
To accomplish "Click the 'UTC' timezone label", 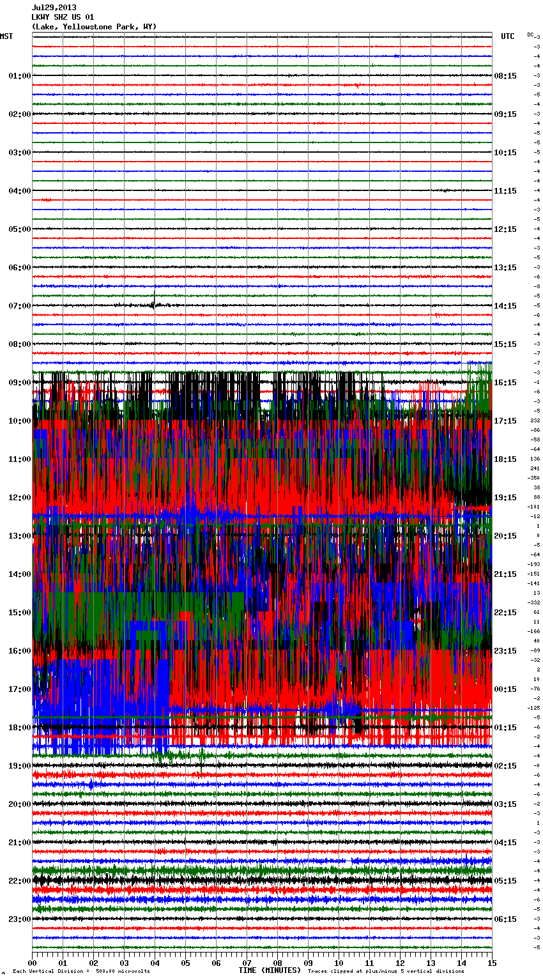I will tap(508, 36).
